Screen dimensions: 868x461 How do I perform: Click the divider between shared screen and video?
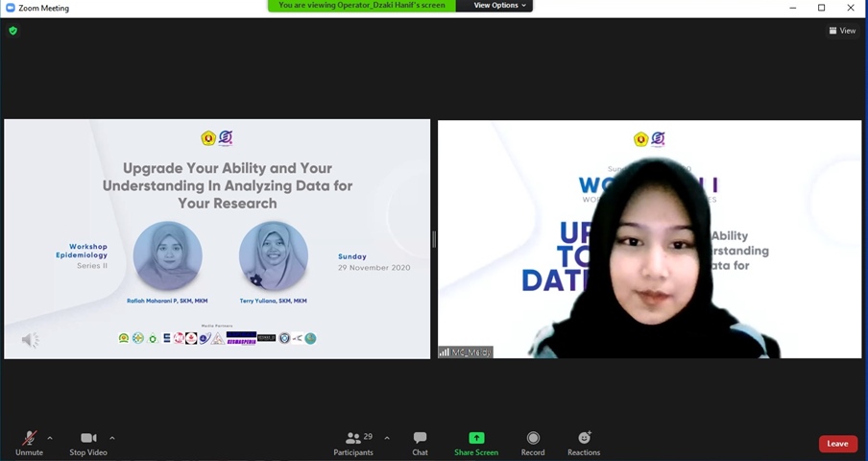click(x=434, y=239)
